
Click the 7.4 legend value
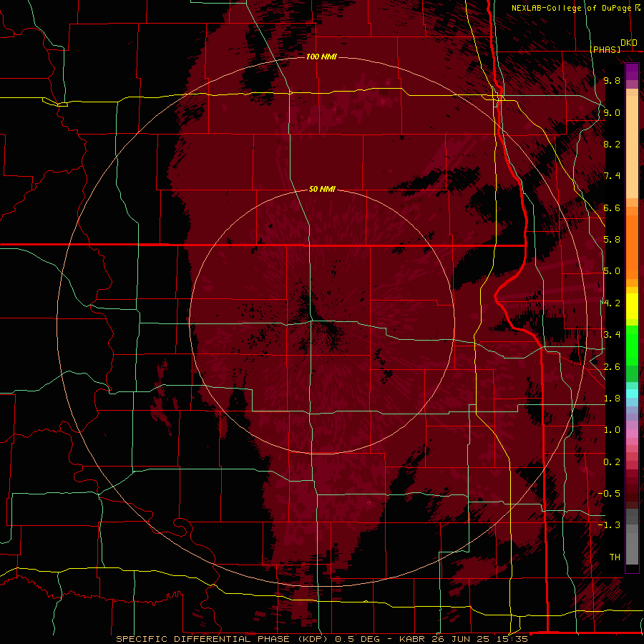[x=612, y=176]
